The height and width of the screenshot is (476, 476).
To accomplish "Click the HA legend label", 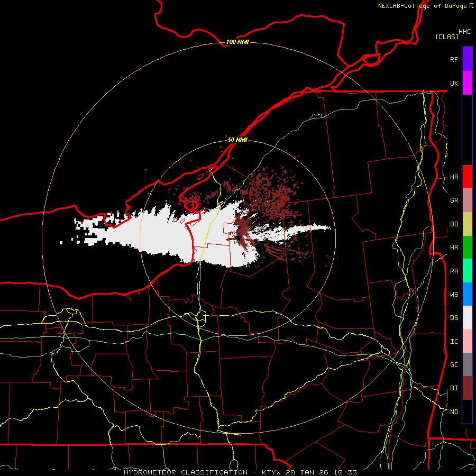I will [454, 177].
